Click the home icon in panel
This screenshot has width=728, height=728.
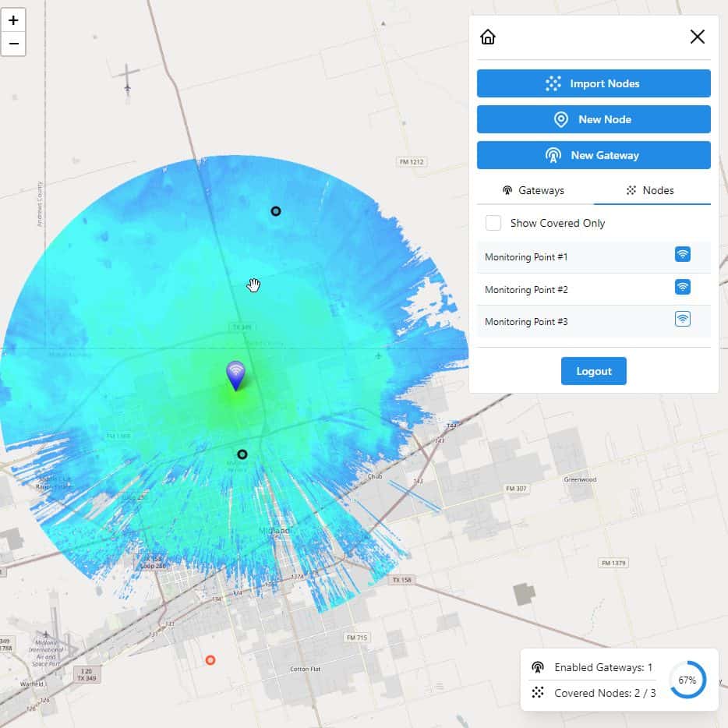(x=488, y=37)
